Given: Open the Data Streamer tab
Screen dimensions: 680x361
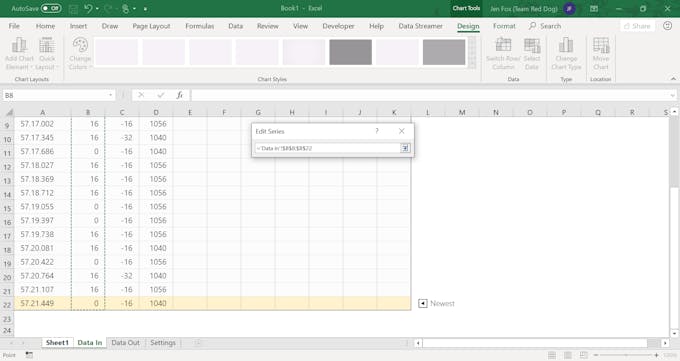Looking at the screenshot, I should tap(421, 26).
